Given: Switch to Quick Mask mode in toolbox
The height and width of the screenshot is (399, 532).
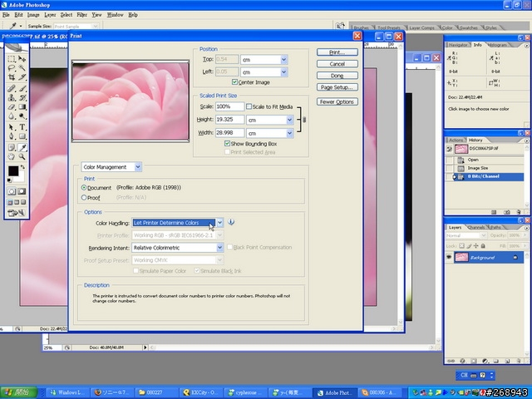Looking at the screenshot, I should point(22,191).
